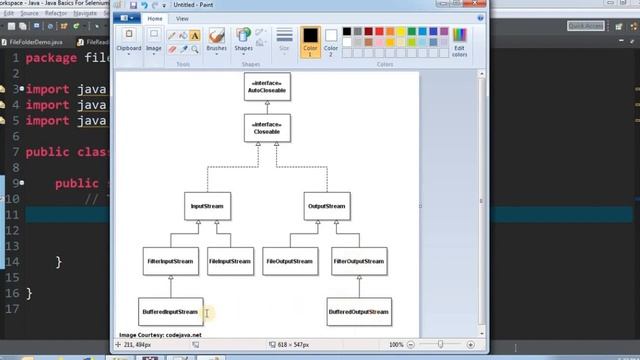Viewport: 640px width, 360px height.
Task: Open the Paint Help icon
Action: (480, 18)
